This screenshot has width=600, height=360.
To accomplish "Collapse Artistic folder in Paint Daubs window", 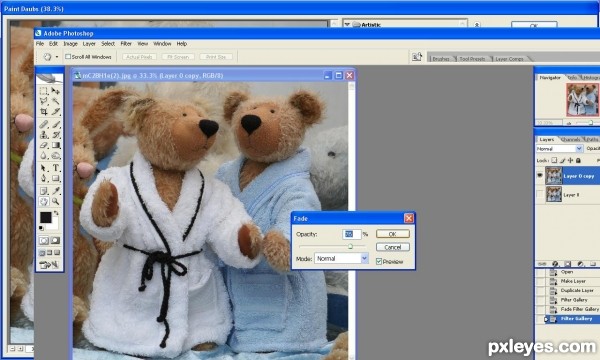I will (x=347, y=25).
